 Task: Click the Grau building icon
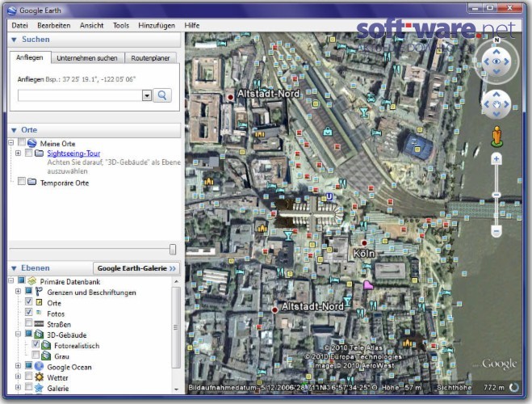pyautogui.click(x=46, y=356)
